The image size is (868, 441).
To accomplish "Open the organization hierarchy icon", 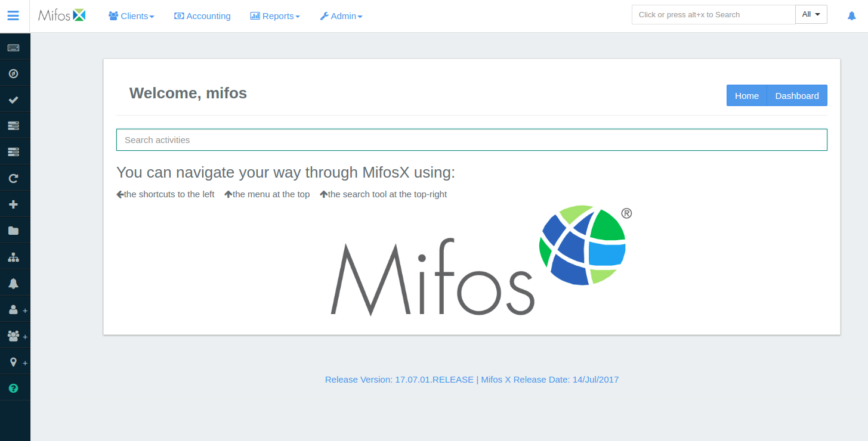I will (13, 257).
